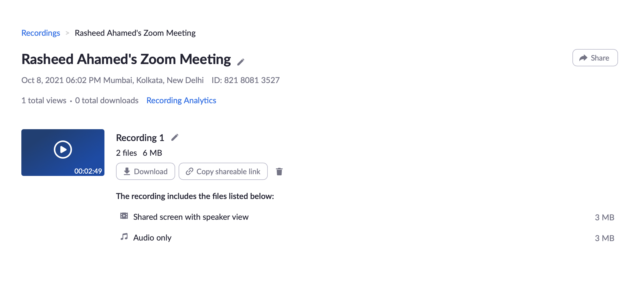Share the meeting recording

595,58
